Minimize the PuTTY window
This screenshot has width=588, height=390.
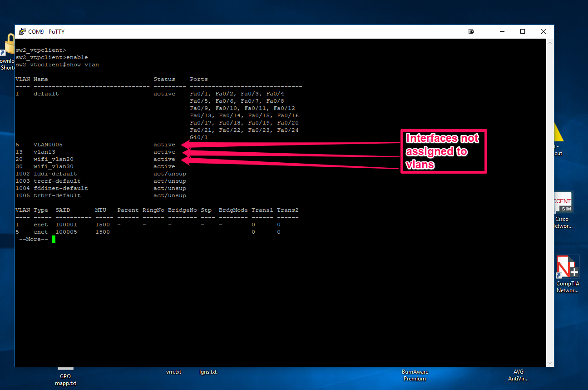click(x=502, y=31)
